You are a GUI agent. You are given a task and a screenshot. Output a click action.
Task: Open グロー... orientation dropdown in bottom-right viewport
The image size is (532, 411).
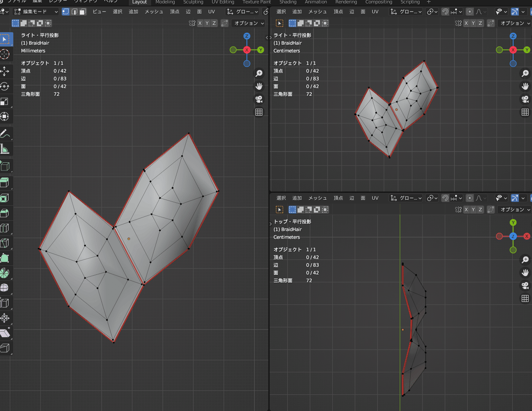pos(406,198)
